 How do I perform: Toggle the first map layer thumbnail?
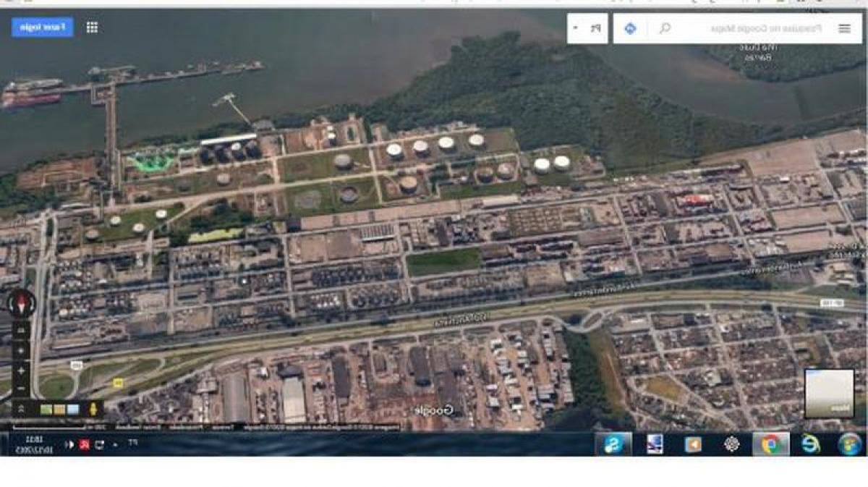tap(46, 409)
